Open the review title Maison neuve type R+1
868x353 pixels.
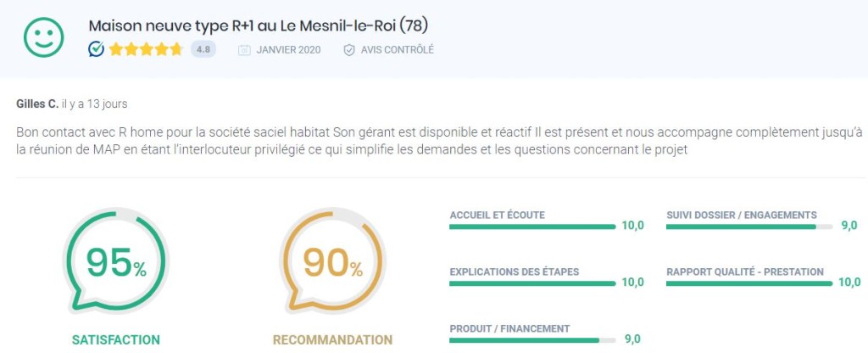259,26
